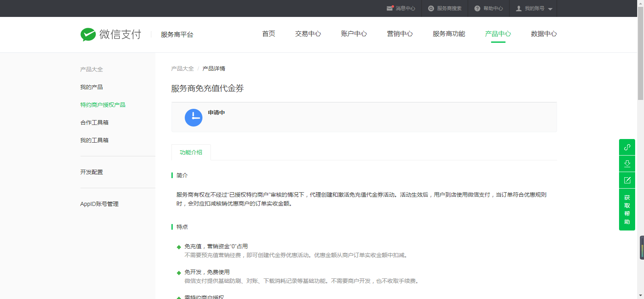Viewport: 644px width, 299px height.
Task: Click the page scrollbar thumb
Action: [x=640, y=53]
